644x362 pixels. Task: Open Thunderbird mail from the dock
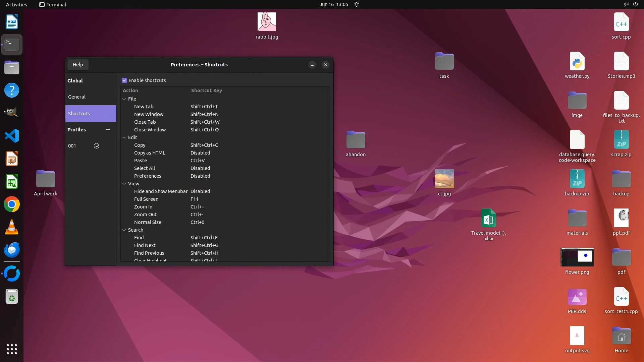pyautogui.click(x=12, y=250)
